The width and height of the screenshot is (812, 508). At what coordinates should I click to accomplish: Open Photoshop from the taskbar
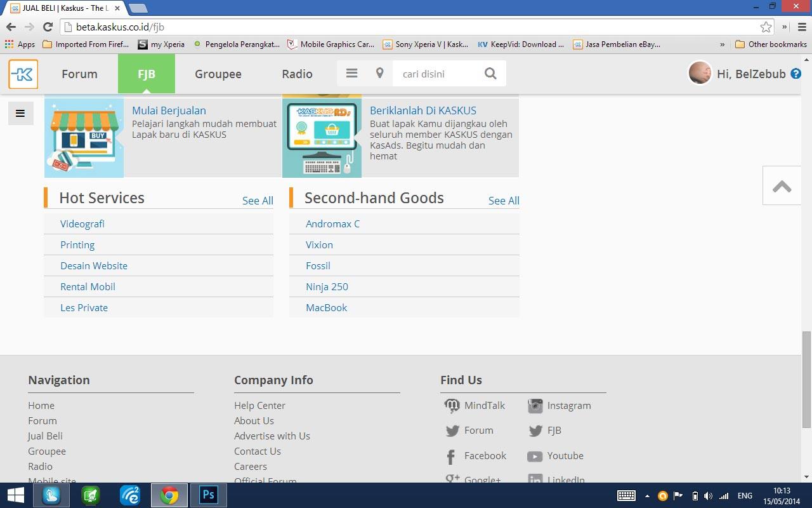[208, 495]
